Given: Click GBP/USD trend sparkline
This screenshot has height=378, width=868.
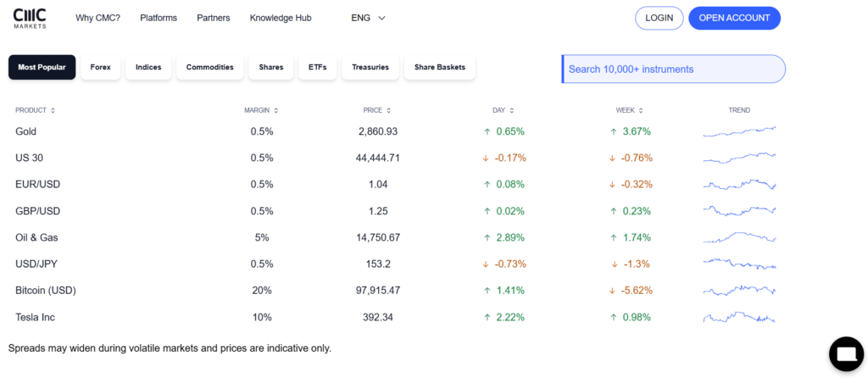Looking at the screenshot, I should (x=739, y=211).
